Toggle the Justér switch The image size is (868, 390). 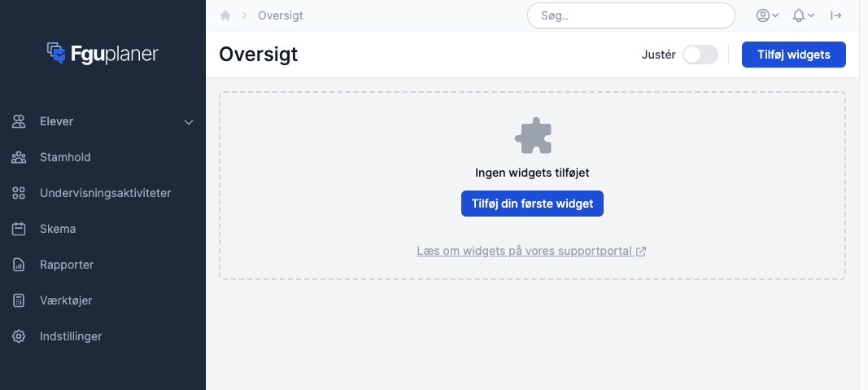(700, 55)
